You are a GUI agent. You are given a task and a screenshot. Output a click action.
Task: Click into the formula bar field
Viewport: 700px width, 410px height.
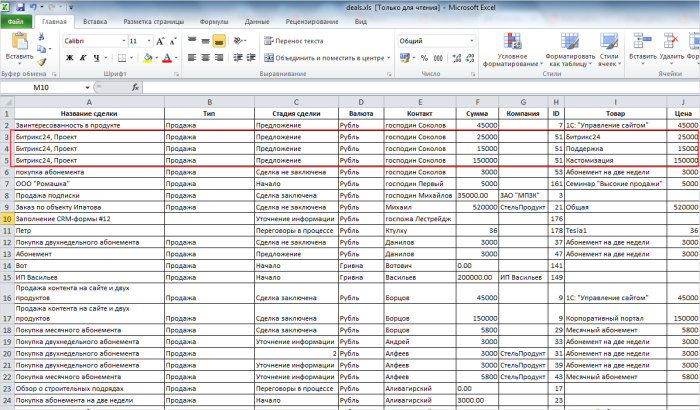coord(420,88)
